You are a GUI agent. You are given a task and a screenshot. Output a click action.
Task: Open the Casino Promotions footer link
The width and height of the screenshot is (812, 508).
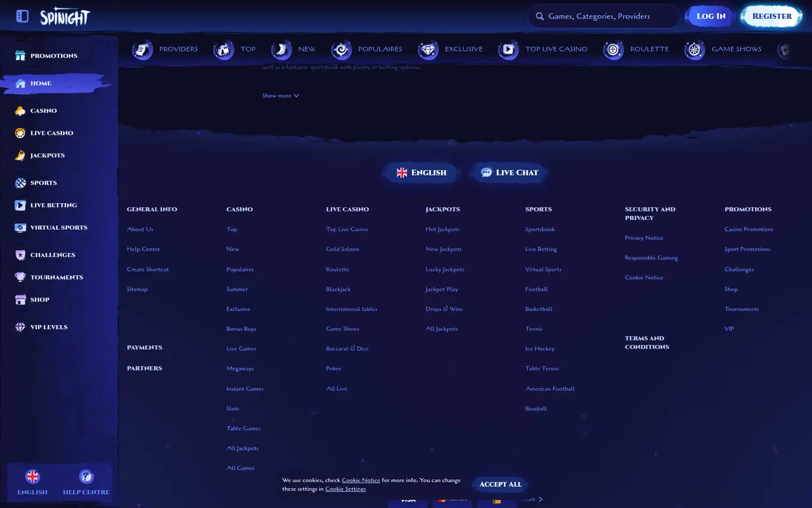coord(749,229)
